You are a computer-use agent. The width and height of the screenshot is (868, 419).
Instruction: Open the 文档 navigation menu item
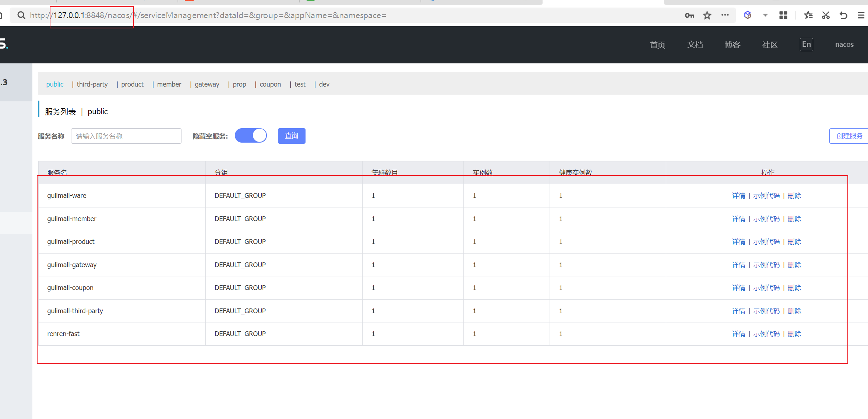pos(695,45)
